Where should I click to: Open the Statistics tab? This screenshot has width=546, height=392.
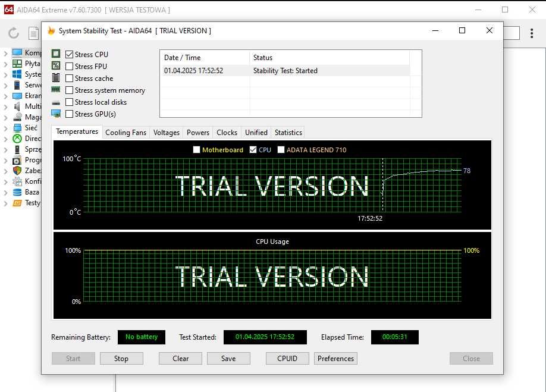pyautogui.click(x=288, y=133)
